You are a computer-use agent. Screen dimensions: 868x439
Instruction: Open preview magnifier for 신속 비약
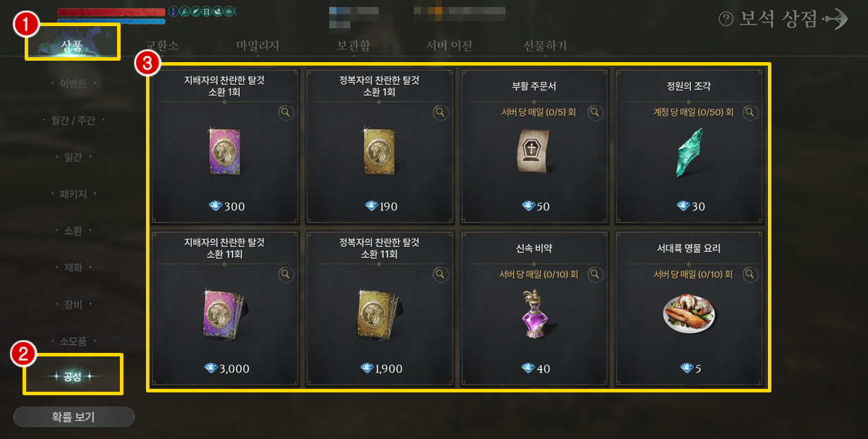click(x=595, y=274)
